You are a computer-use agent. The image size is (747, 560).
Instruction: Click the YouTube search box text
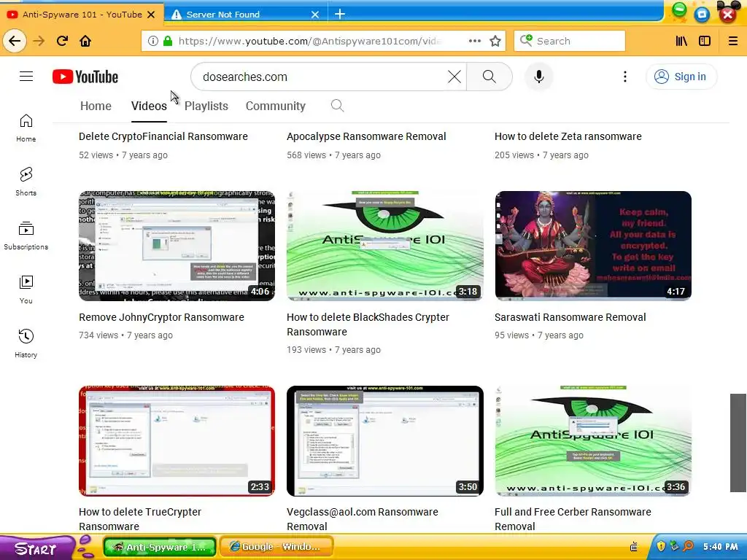245,77
